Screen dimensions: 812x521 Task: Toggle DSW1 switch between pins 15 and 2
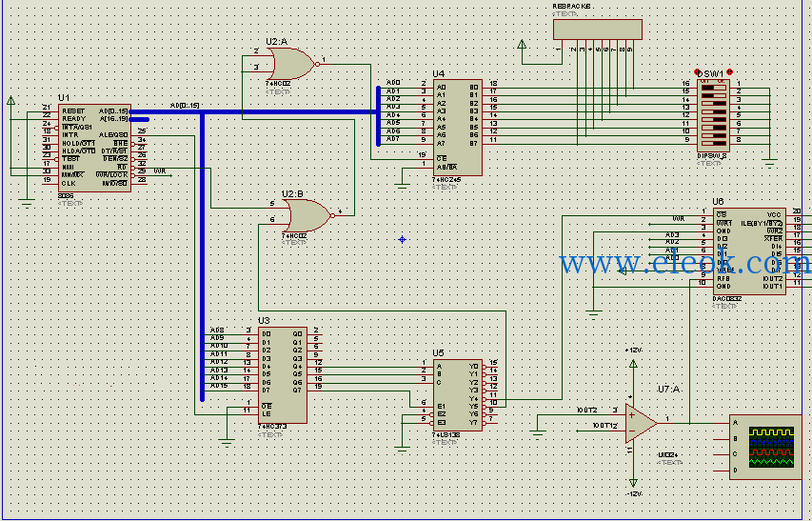(713, 95)
